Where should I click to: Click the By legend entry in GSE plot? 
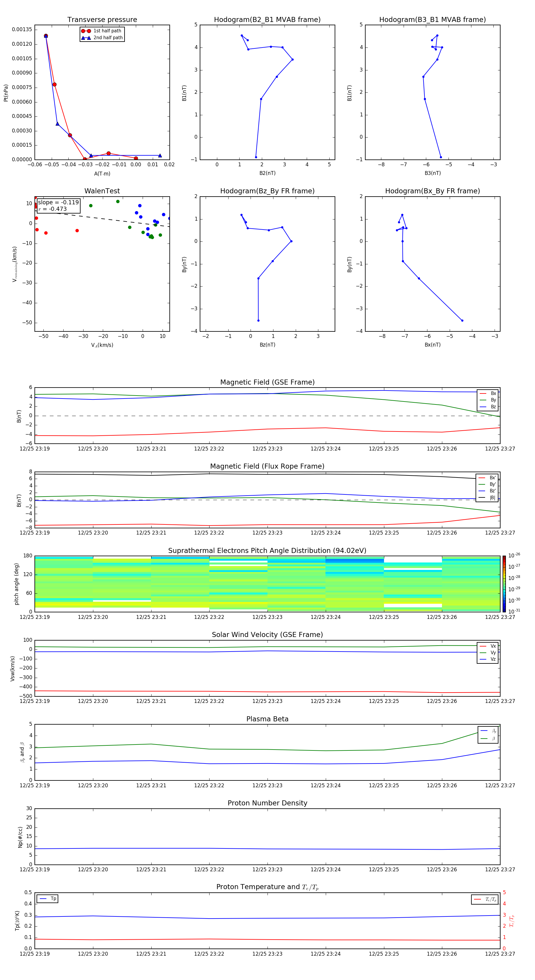click(x=488, y=400)
